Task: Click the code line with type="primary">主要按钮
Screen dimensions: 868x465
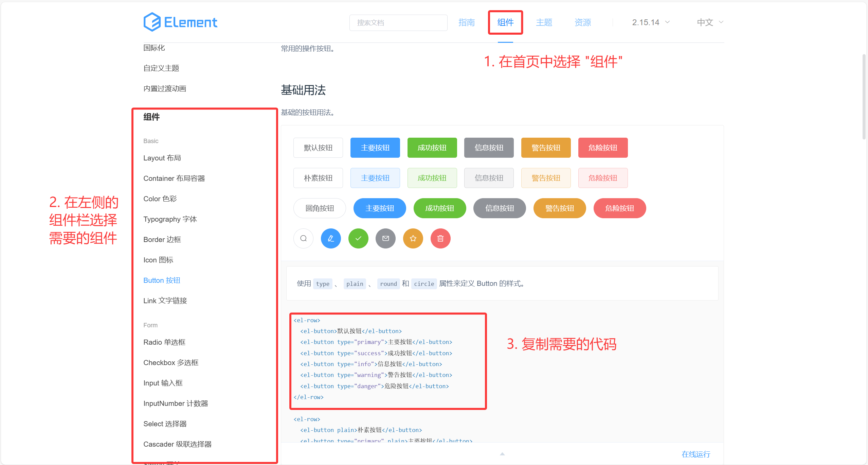Action: (376, 342)
